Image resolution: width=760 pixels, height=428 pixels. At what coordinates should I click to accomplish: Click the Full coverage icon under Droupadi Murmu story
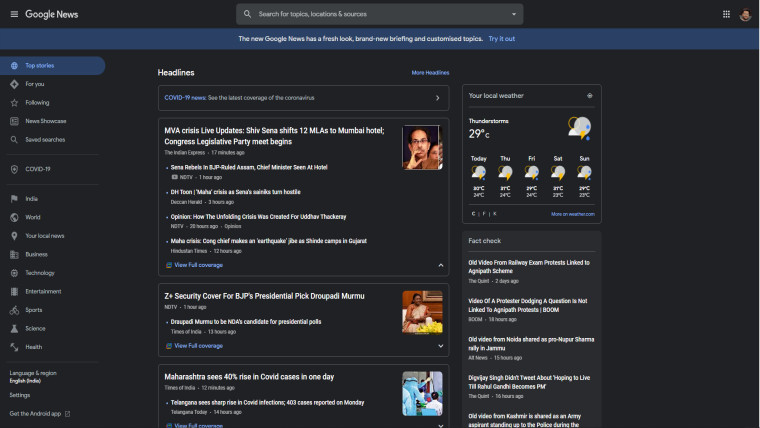coord(169,346)
